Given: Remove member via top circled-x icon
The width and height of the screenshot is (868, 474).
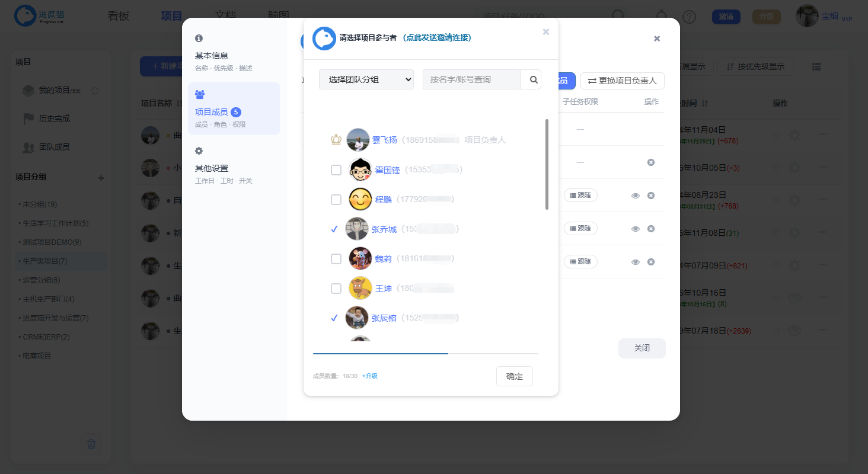Looking at the screenshot, I should (651, 162).
